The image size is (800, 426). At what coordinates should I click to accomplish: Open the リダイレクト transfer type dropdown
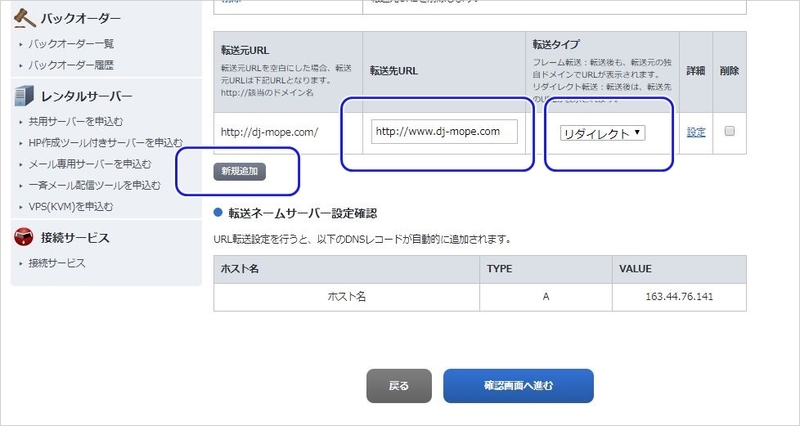click(x=602, y=133)
